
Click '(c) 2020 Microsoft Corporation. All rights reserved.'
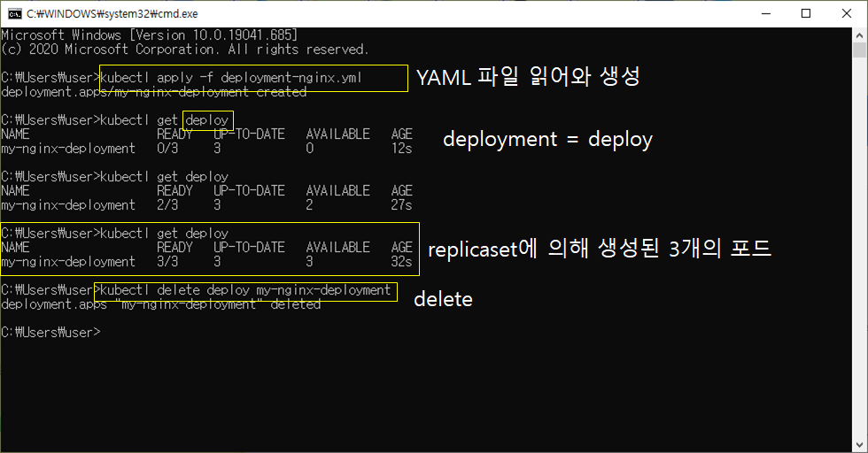click(184, 50)
